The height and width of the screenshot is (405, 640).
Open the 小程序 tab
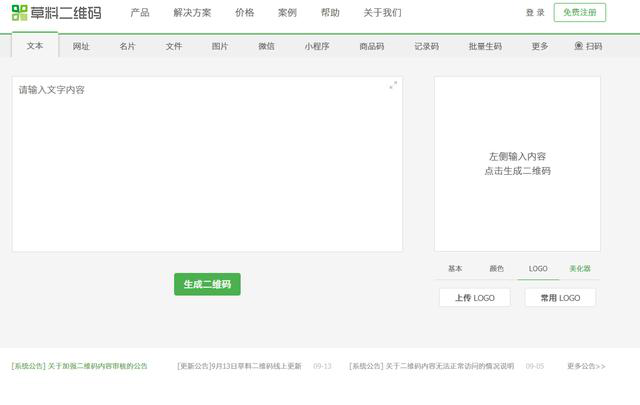pos(317,46)
